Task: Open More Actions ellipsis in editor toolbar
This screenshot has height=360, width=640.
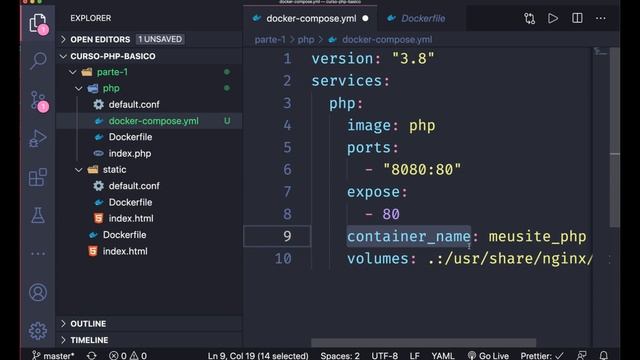Action: pos(601,18)
